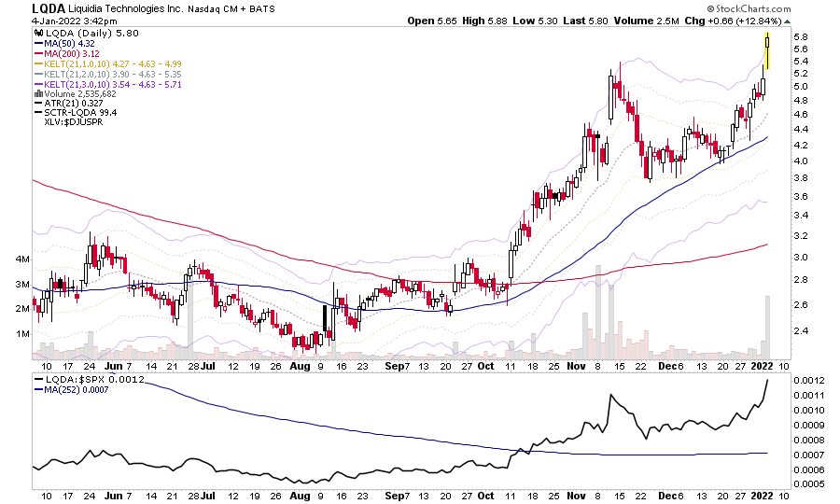Viewport: 840px width, 504px height.
Task: Click the 3.0 price axis label
Action: click(x=801, y=257)
